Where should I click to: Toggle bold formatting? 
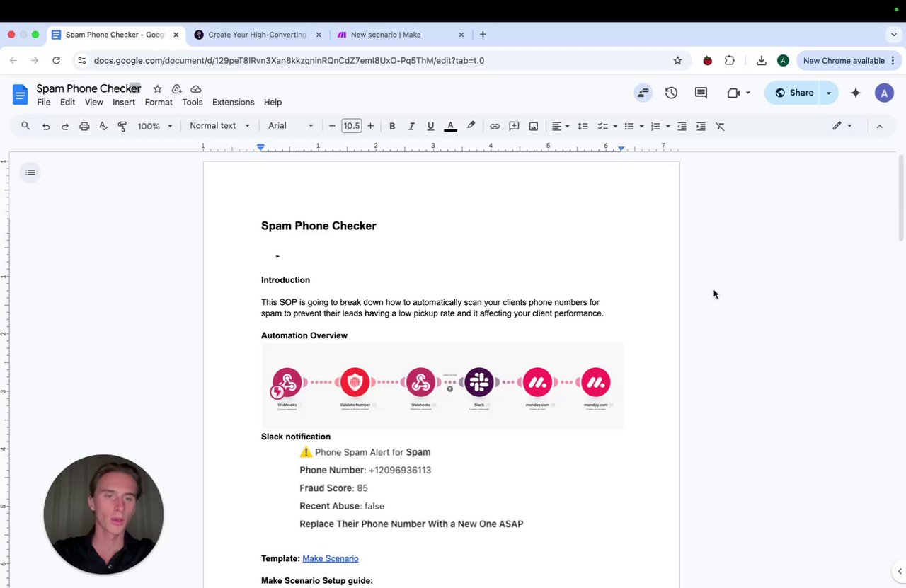pos(392,126)
